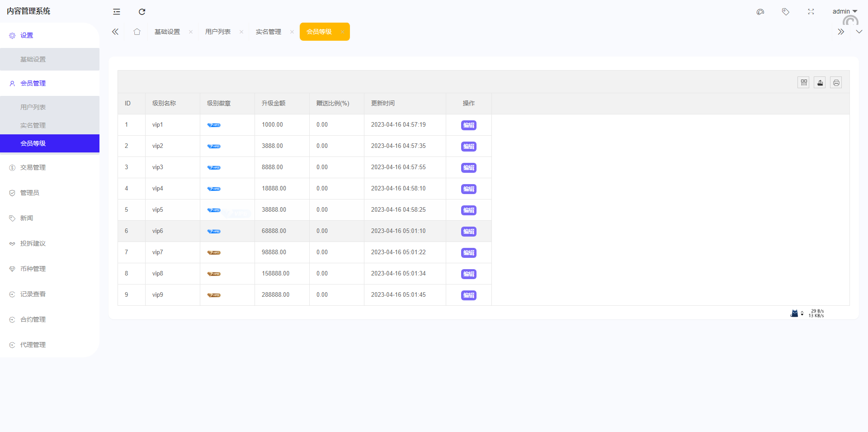Collapse the sidebar with the menu icon
868x432 pixels.
coord(117,12)
